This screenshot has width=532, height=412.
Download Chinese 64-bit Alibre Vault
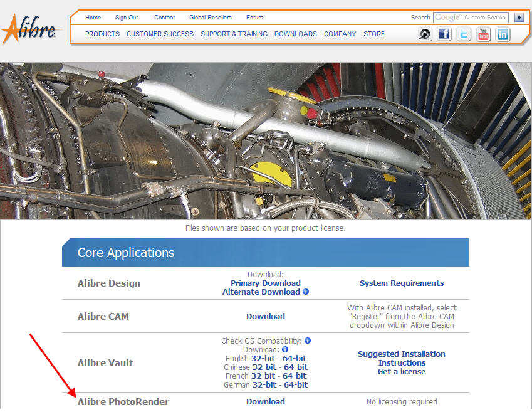tap(296, 367)
